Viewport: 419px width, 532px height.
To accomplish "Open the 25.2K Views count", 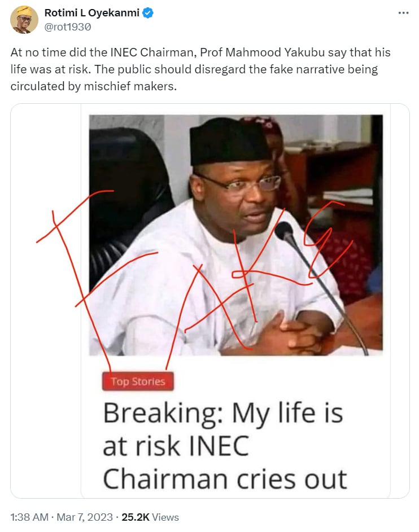I will pos(150,517).
